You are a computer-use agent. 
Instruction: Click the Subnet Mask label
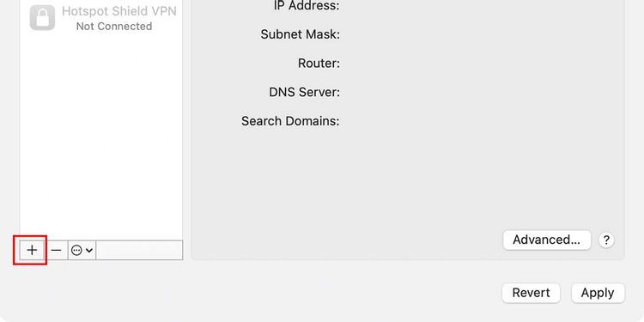point(301,34)
